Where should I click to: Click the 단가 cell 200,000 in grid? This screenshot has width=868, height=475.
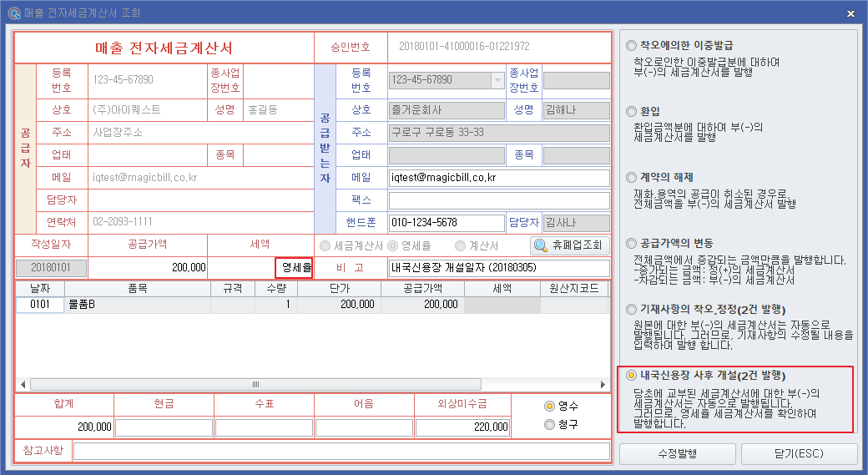[340, 305]
